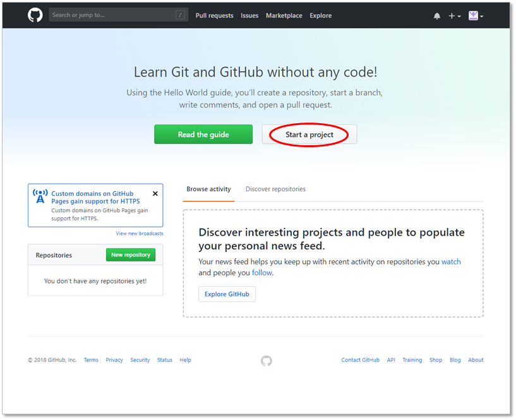
Task: Open the notifications bell
Action: point(436,15)
